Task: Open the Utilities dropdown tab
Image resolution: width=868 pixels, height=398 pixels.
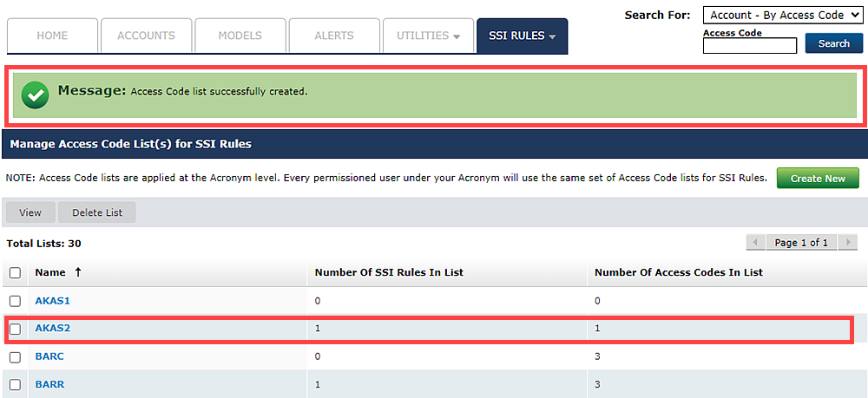Action: (x=428, y=36)
